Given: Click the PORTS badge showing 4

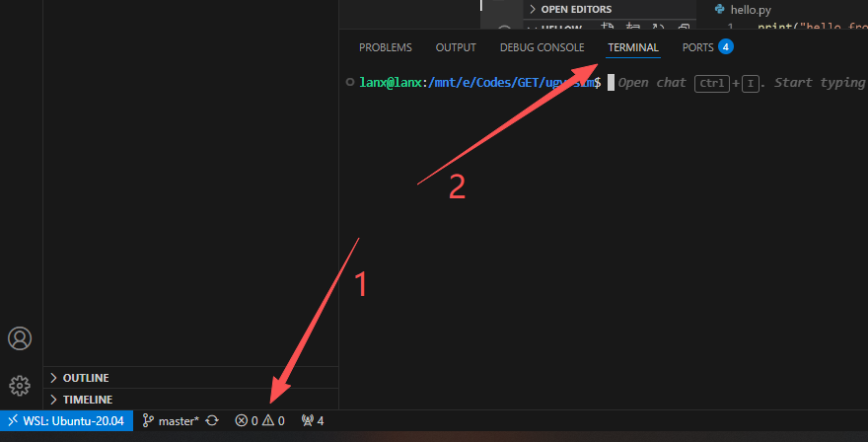Looking at the screenshot, I should (726, 46).
